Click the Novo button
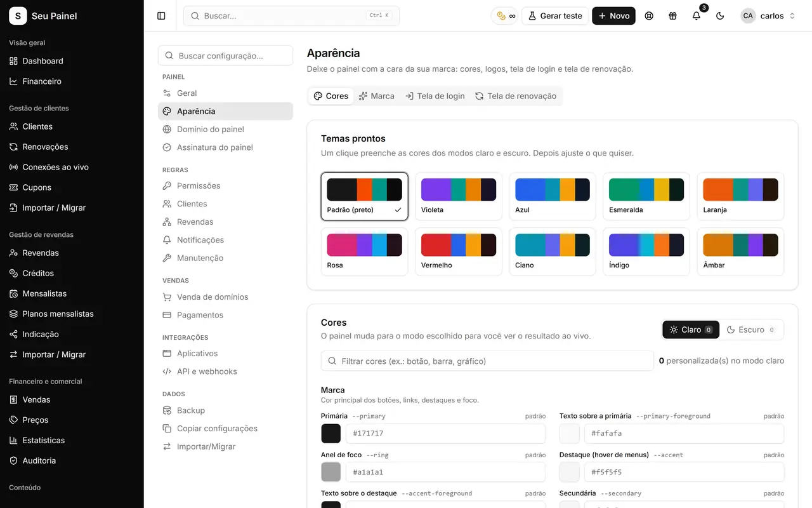The image size is (812, 508). [613, 16]
